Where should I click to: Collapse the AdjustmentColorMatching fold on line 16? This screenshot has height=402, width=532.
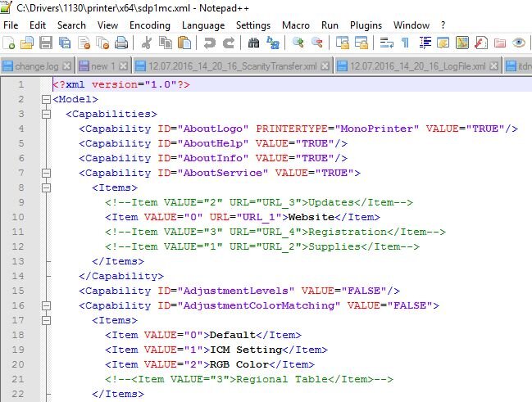click(46, 305)
